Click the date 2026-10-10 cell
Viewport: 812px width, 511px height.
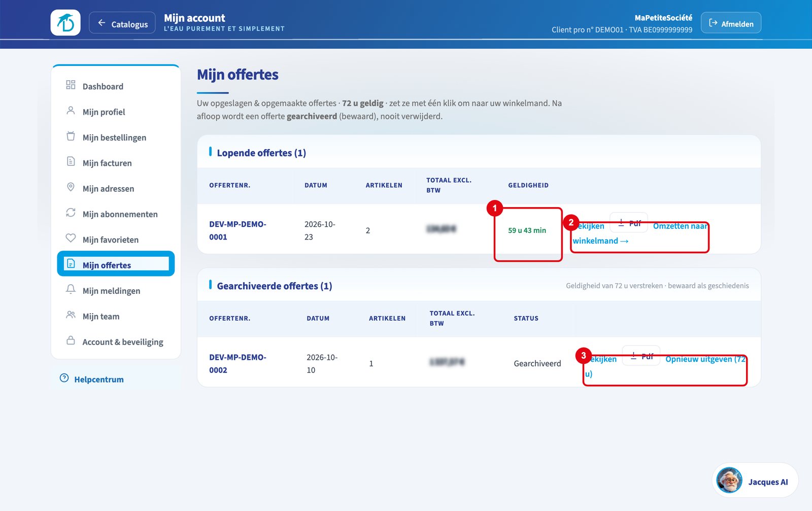pyautogui.click(x=322, y=363)
